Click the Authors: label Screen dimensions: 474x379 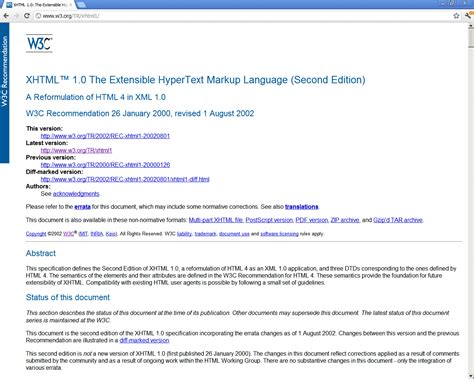38,186
